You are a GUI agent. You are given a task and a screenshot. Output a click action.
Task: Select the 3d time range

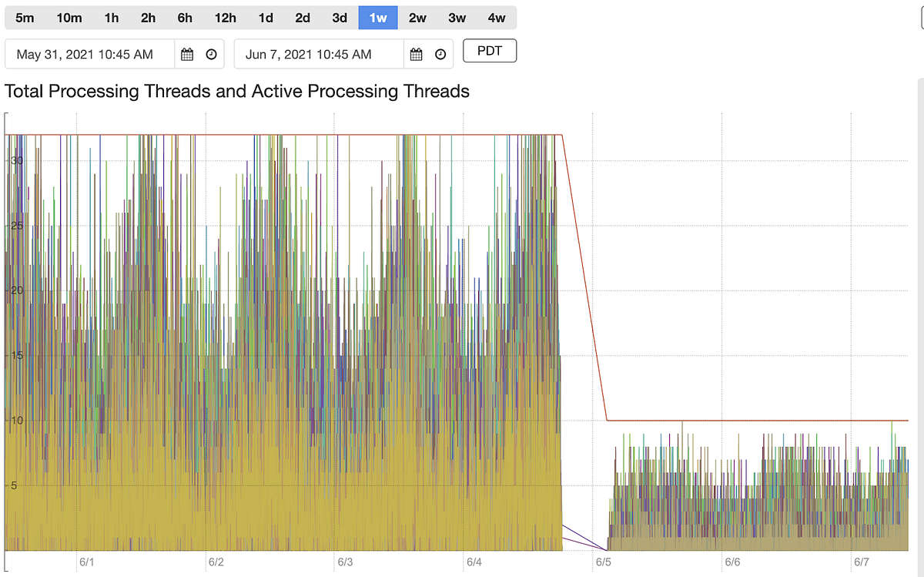[x=338, y=17]
